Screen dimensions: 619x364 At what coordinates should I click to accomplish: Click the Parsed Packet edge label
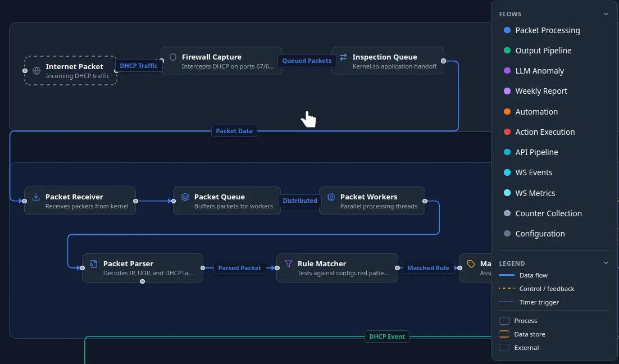(x=240, y=268)
